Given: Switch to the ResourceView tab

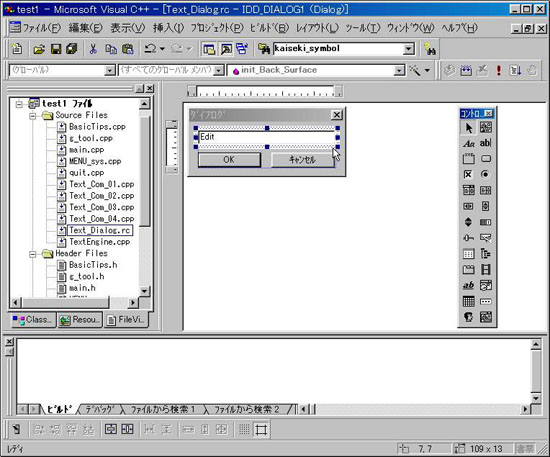Looking at the screenshot, I should click(80, 320).
